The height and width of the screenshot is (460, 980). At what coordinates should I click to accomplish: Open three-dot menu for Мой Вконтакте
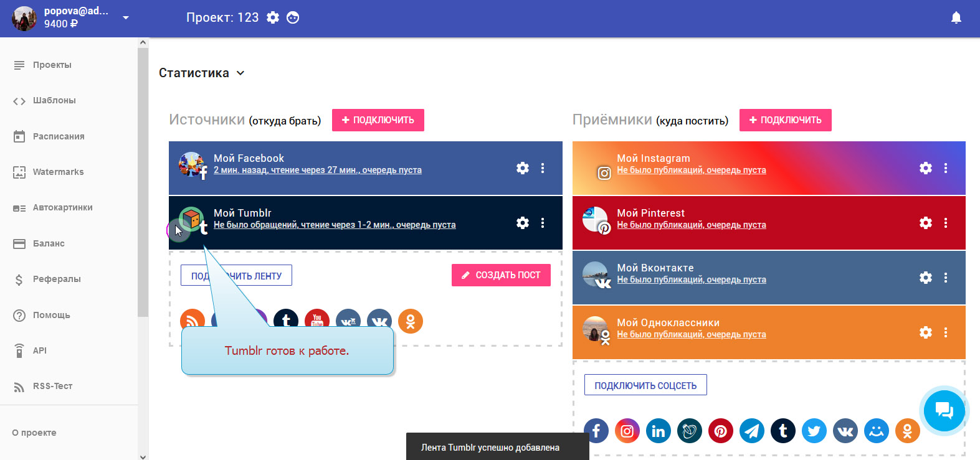(x=946, y=278)
